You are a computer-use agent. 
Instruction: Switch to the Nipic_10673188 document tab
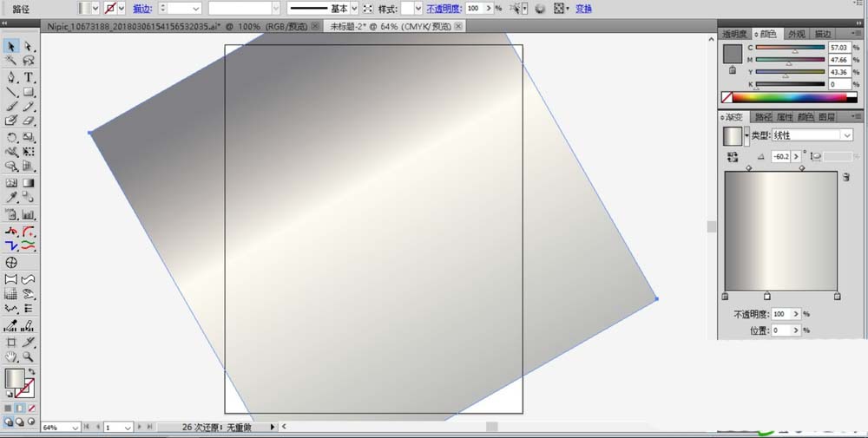(178, 26)
